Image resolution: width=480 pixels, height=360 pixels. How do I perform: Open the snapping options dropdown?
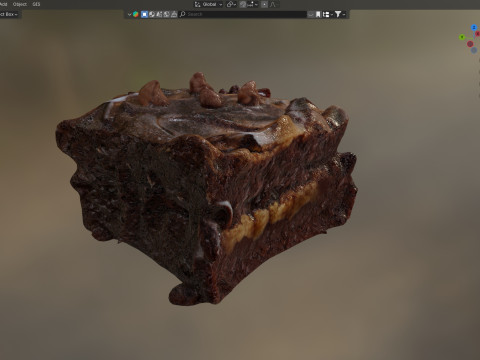coord(252,4)
